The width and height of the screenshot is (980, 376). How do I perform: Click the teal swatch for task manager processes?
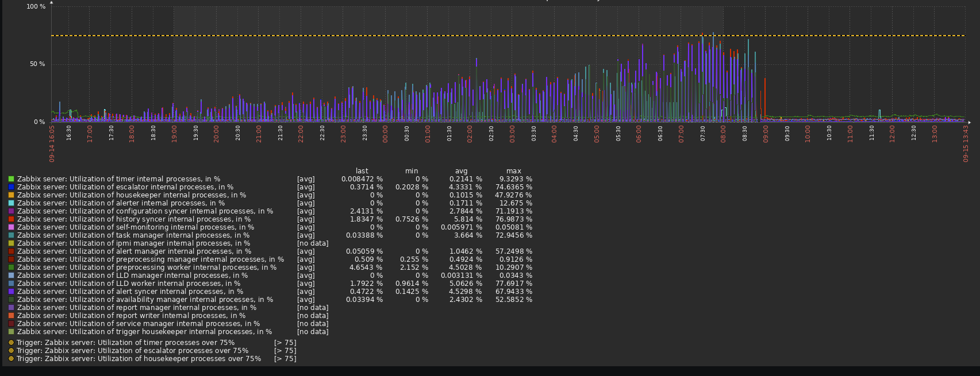[11, 235]
